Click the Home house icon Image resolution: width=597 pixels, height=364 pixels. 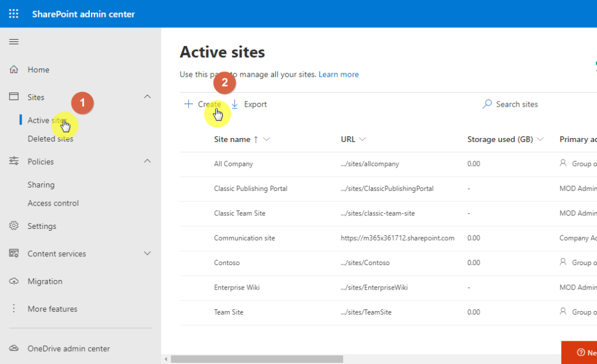coord(14,69)
